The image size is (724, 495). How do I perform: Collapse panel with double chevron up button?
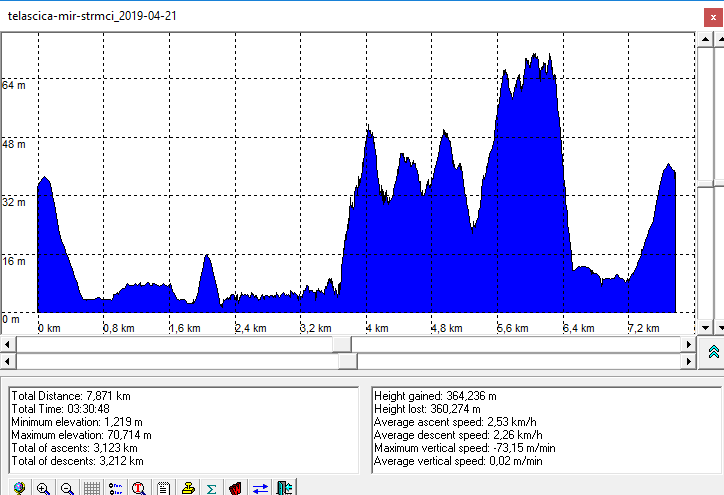tap(713, 351)
